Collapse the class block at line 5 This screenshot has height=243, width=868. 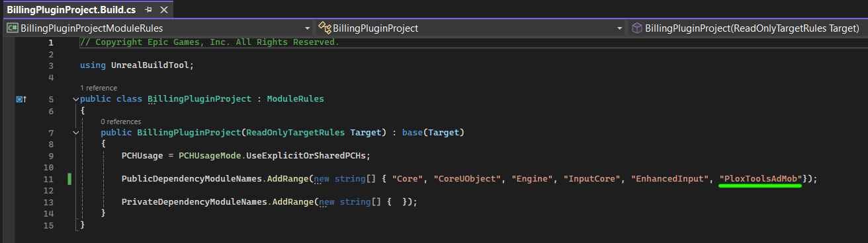click(76, 99)
